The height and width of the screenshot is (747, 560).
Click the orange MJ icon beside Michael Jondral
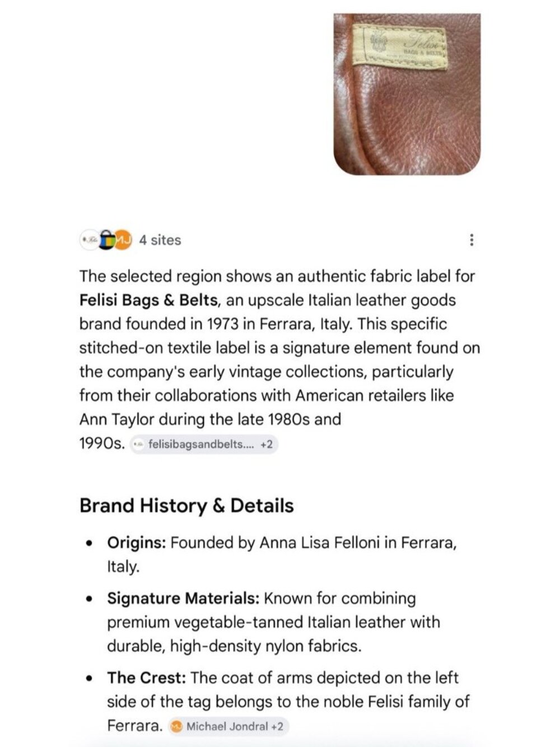[x=177, y=726]
